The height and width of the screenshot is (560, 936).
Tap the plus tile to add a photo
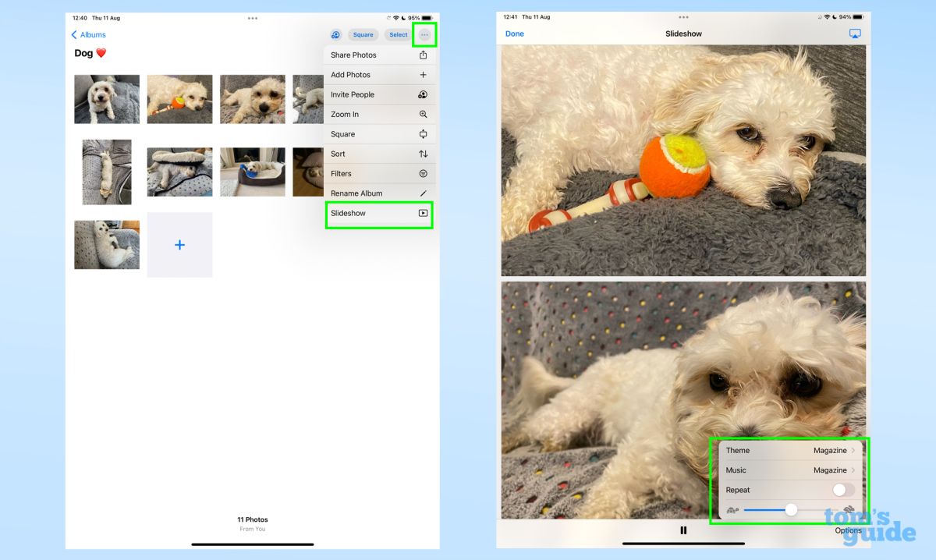point(179,244)
